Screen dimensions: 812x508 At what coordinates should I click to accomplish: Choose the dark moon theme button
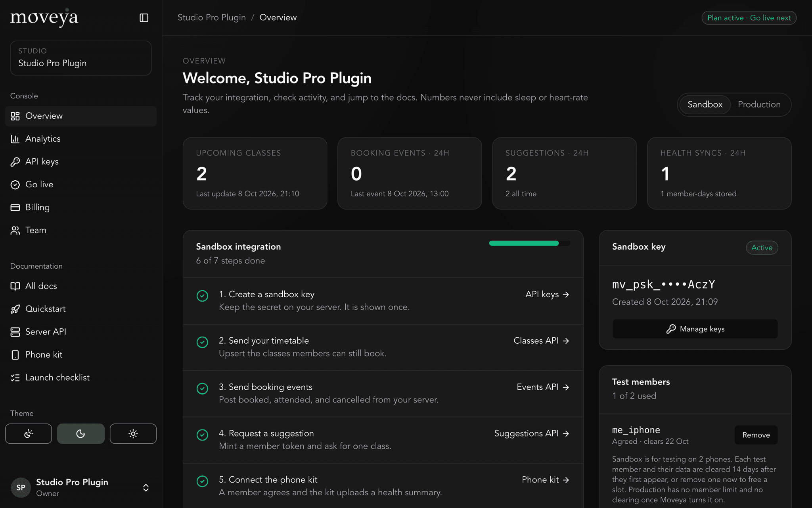tap(81, 433)
